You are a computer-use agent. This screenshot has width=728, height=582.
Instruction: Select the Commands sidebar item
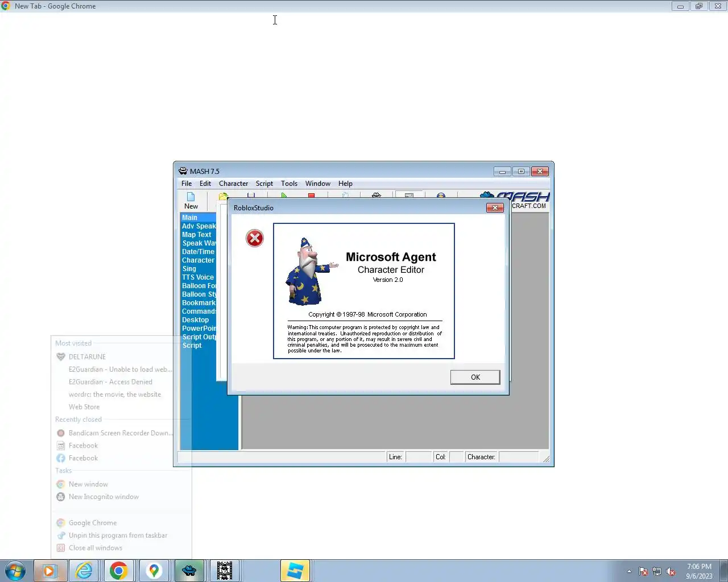[x=198, y=311]
